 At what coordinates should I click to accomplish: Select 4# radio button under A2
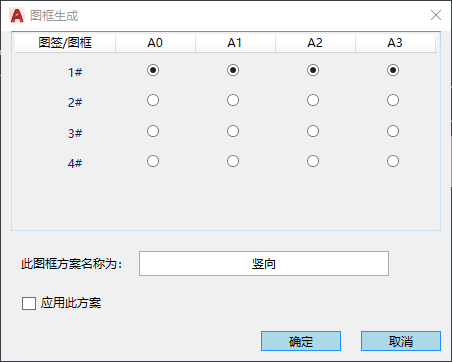coord(313,161)
